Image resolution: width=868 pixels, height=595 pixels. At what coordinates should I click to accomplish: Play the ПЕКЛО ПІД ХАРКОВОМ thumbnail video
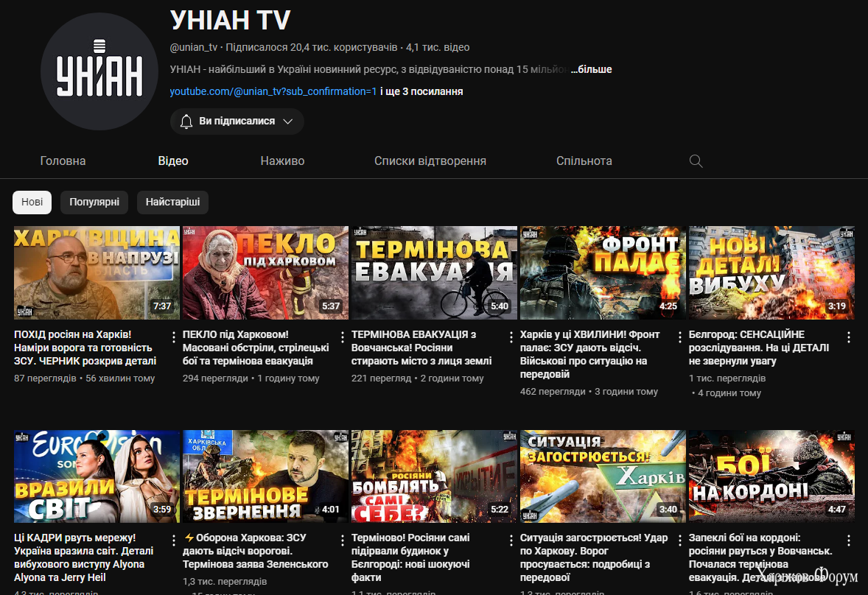pyautogui.click(x=266, y=272)
